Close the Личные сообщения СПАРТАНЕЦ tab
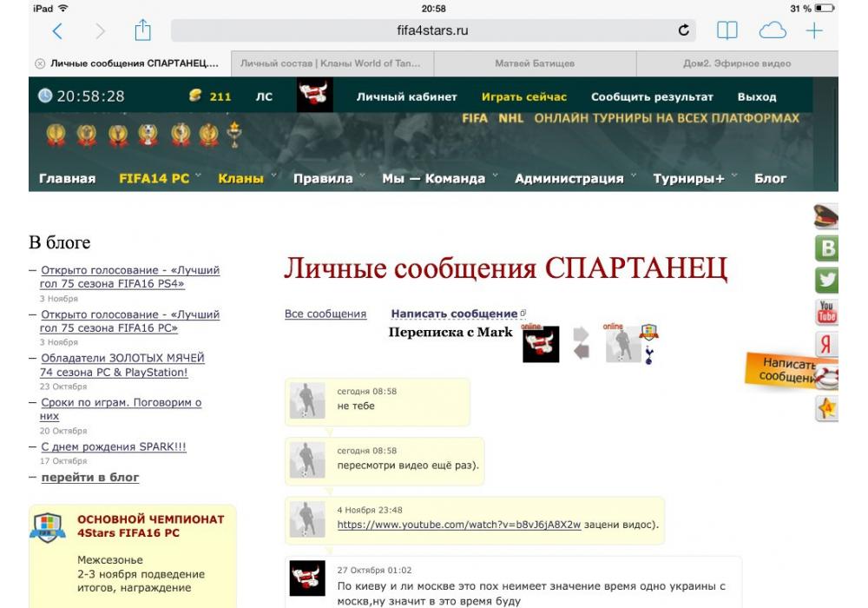Viewport: 868px width, 608px height. (40, 63)
